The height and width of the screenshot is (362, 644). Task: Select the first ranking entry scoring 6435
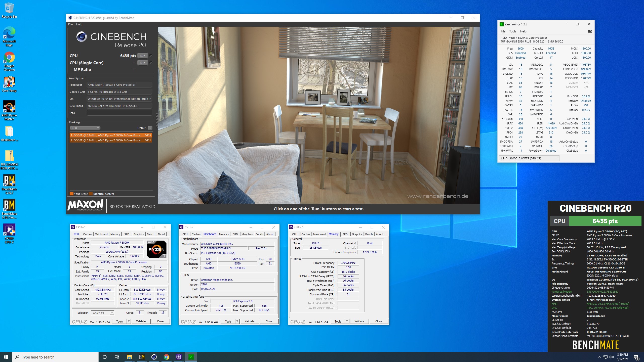tap(111, 135)
